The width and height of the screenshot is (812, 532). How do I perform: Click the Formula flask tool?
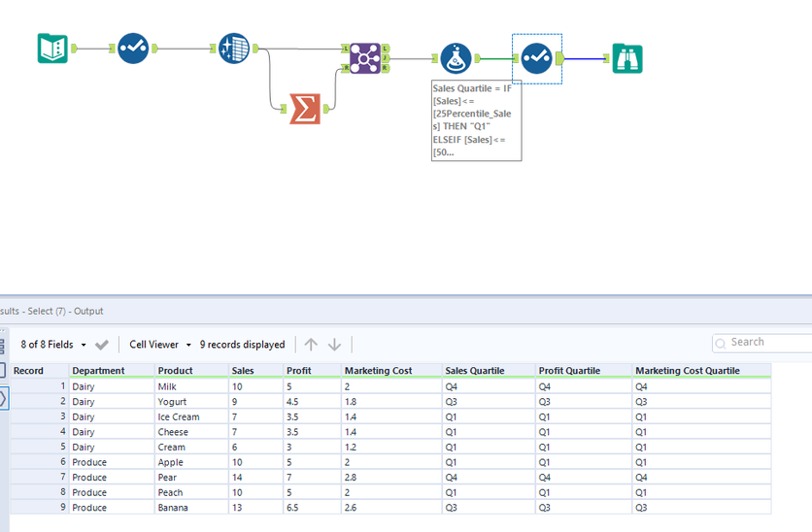tap(456, 58)
